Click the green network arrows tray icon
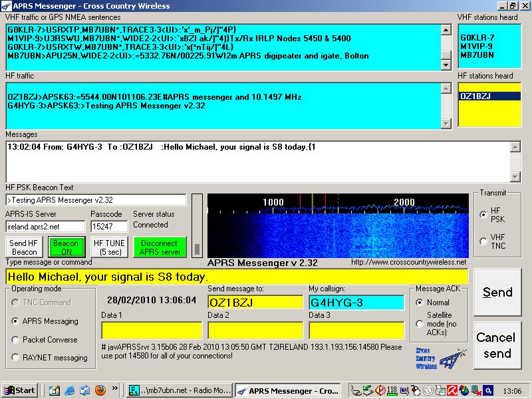Viewport: 532px width, 399px height. (x=368, y=391)
